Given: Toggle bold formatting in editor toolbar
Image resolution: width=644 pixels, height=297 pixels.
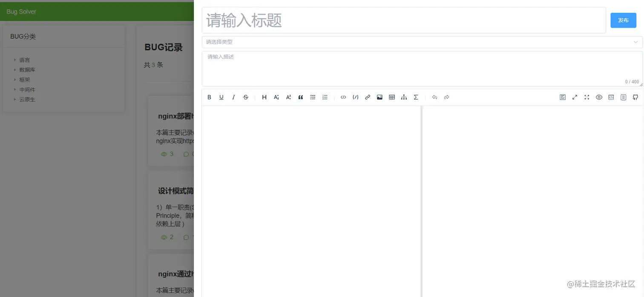Looking at the screenshot, I should 209,97.
